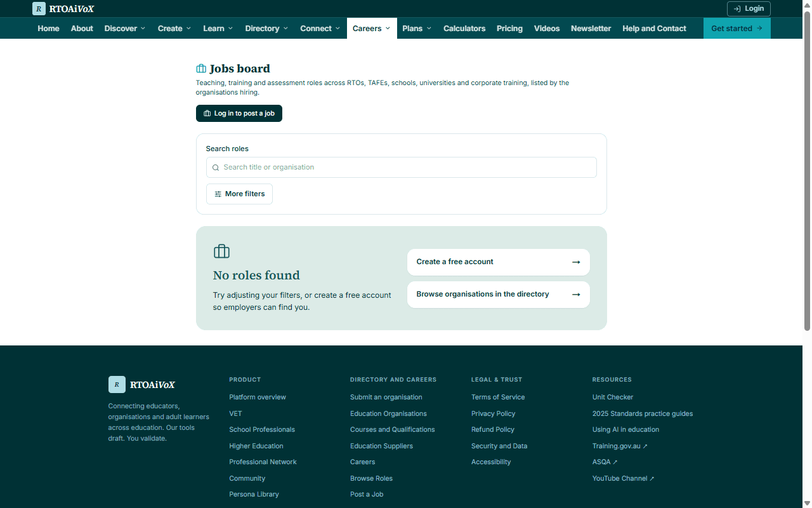Click Submit an organisation
Screen dimensions: 812x508
click(386, 398)
